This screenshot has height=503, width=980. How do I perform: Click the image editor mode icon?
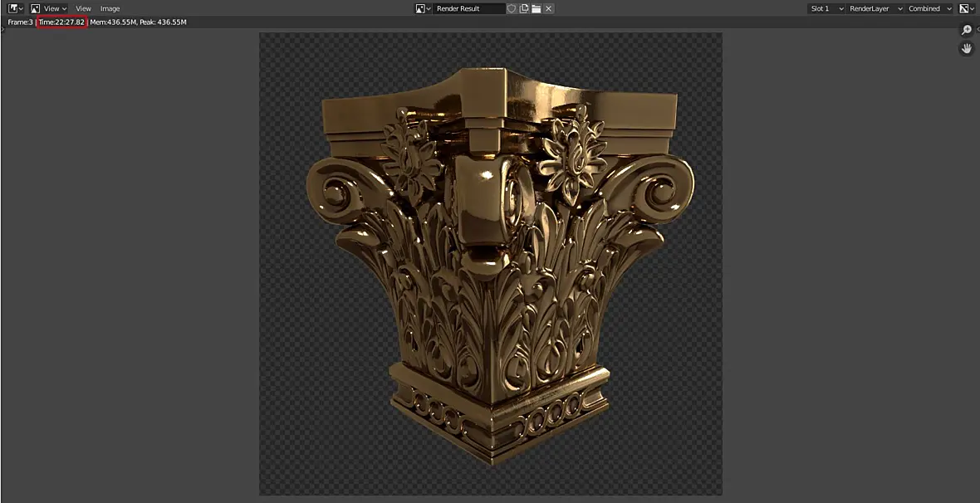(35, 9)
